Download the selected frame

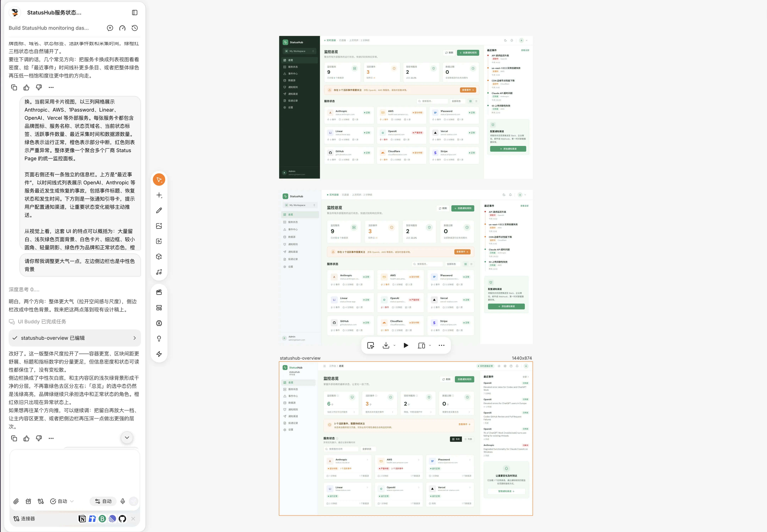[386, 345]
